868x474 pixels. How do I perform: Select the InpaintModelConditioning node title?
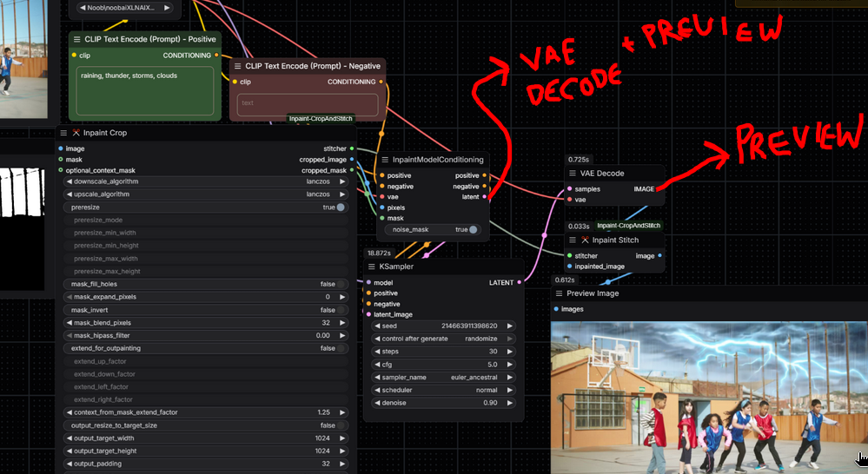438,160
